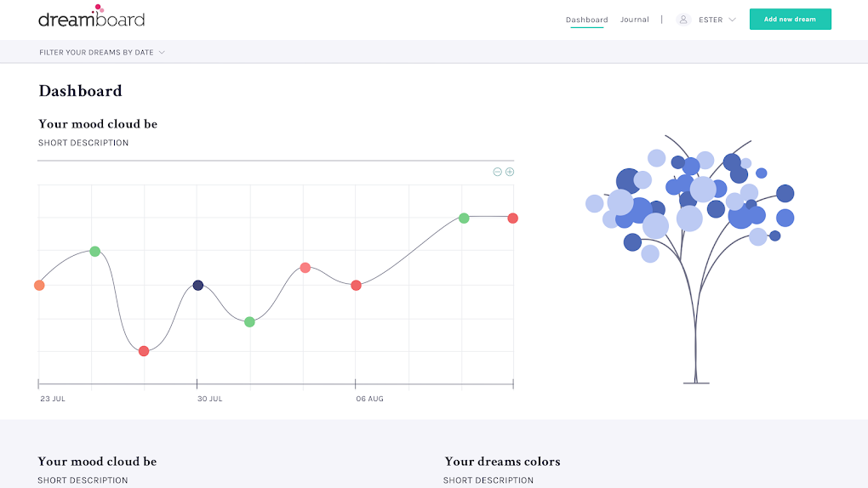The height and width of the screenshot is (488, 868).
Task: Click the 06 AUG timeline tick label
Action: point(369,399)
